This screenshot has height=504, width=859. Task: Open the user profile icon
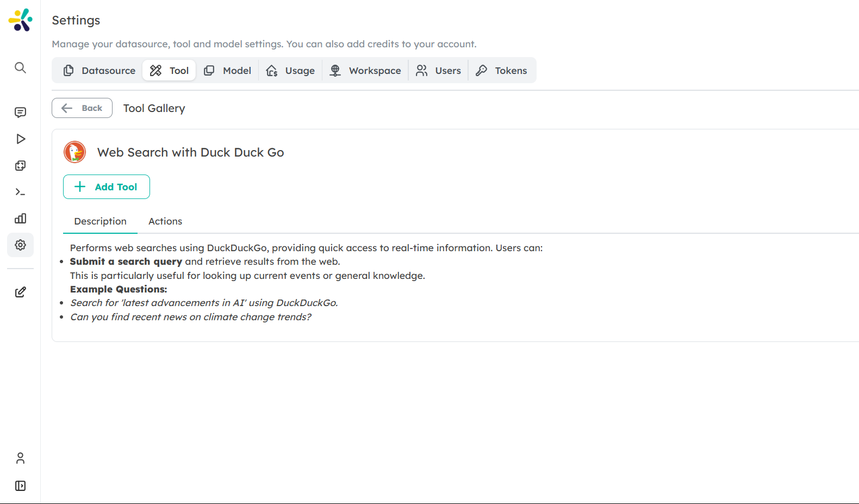tap(20, 458)
